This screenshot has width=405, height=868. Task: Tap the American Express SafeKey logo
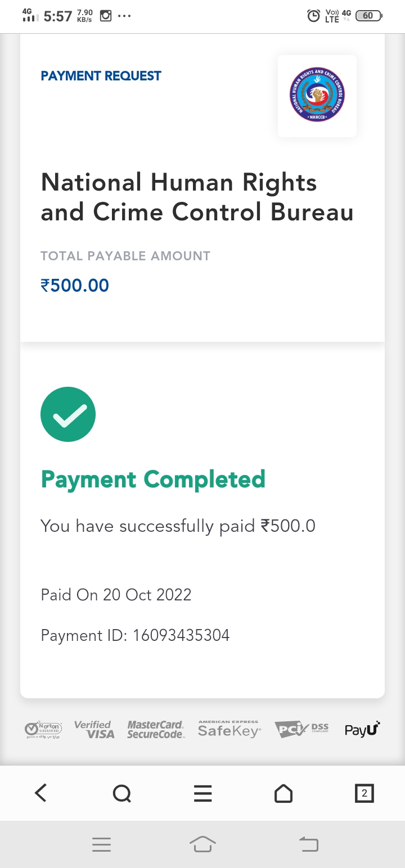[x=229, y=729]
